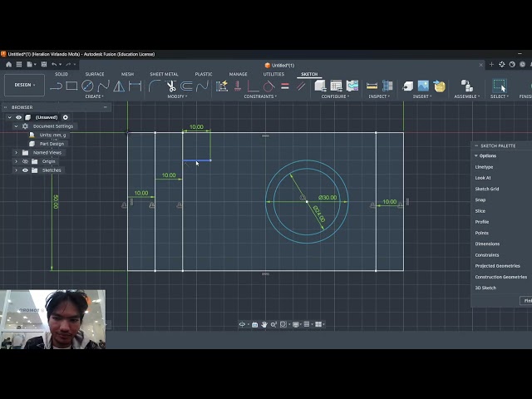Collapse the Unsaved root component
Viewport: 532px width, 399px height.
coord(9,117)
